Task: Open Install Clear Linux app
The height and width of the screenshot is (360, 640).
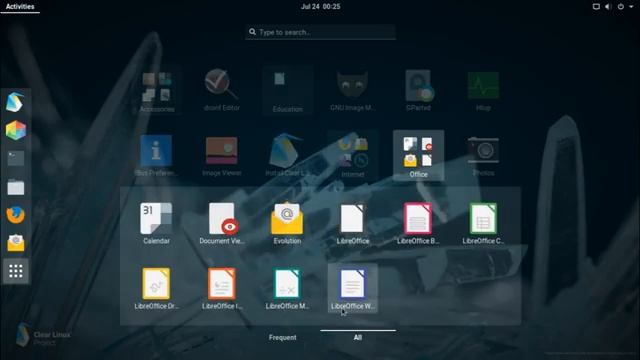Action: coord(287,156)
